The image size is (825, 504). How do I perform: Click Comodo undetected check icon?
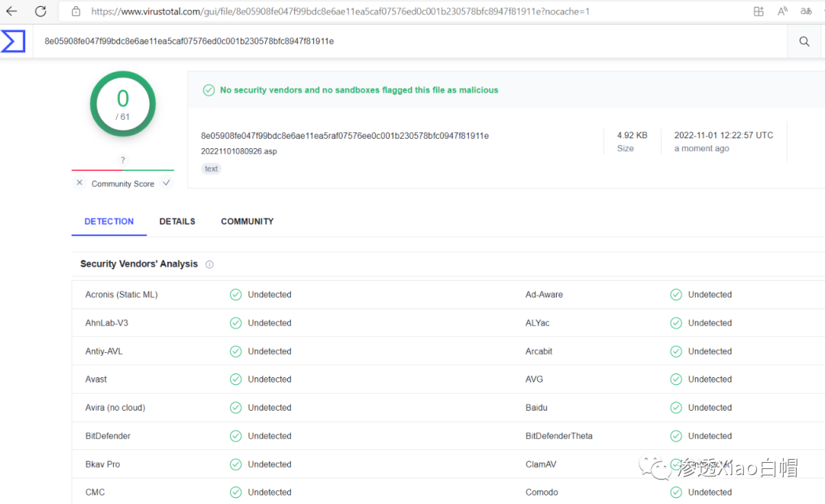676,493
